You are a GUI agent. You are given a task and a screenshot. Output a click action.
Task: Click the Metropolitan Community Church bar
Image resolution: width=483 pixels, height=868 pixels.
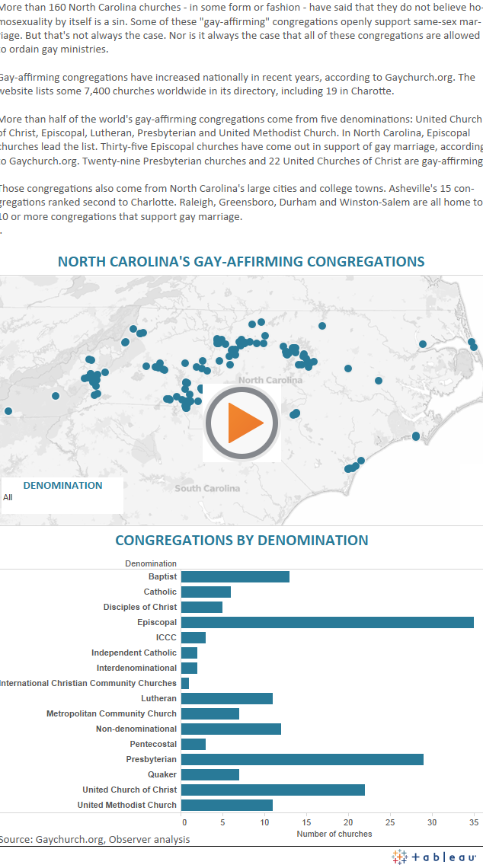[x=210, y=713]
